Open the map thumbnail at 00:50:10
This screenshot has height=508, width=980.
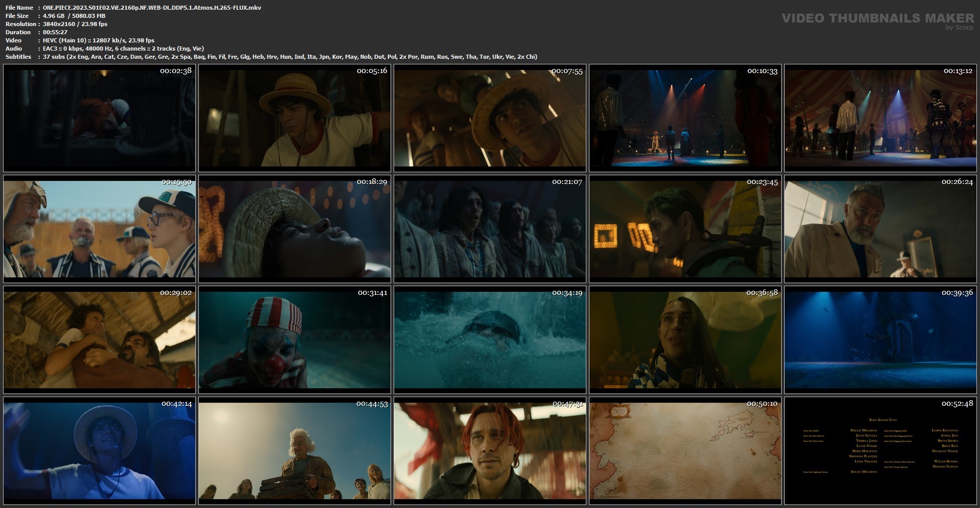(x=685, y=451)
